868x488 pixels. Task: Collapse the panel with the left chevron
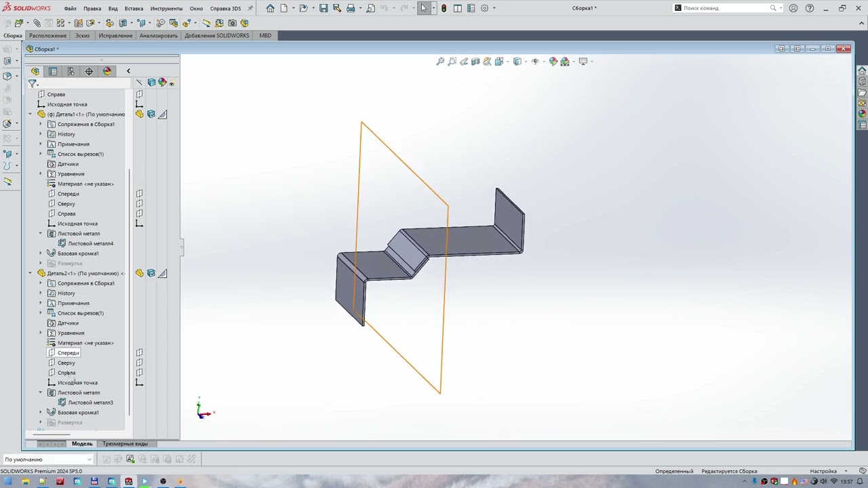coord(128,71)
